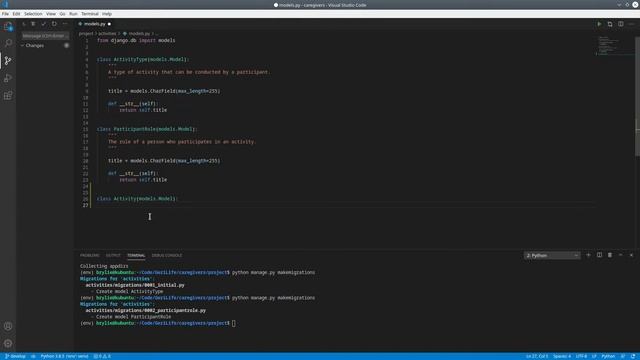
Task: Click Python language mode in status bar
Action: [608, 356]
